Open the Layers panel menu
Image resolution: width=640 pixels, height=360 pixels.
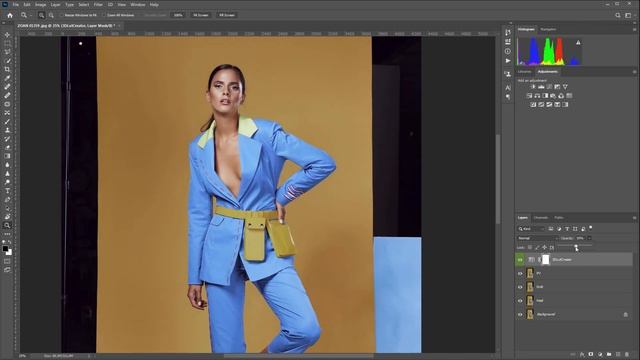click(634, 218)
